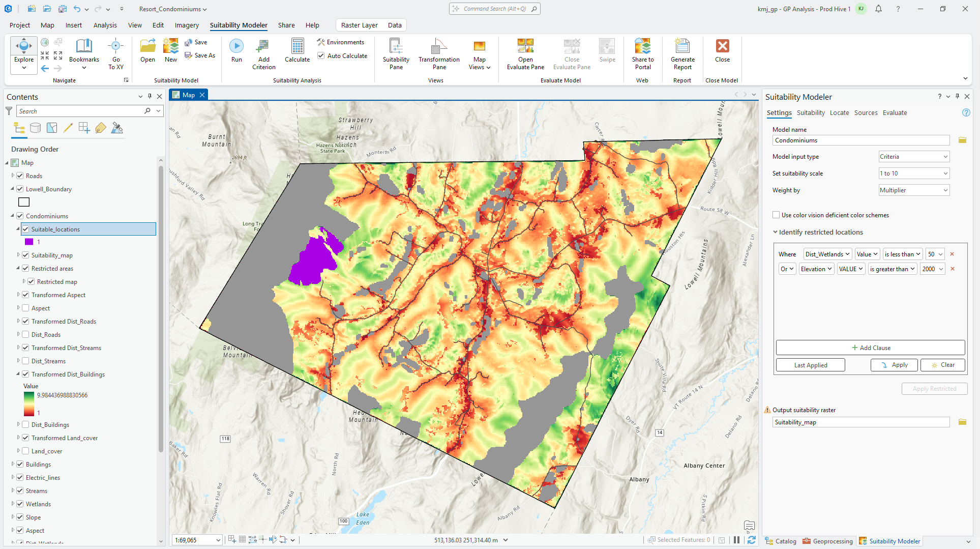Image resolution: width=980 pixels, height=549 pixels.
Task: Change the Dist_Wetlands criterion dropdown
Action: 827,254
